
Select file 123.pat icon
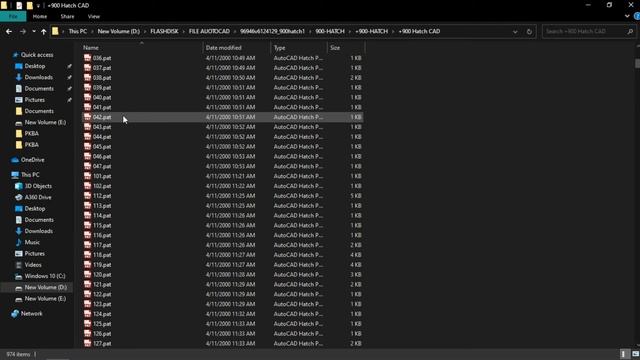pos(87,304)
